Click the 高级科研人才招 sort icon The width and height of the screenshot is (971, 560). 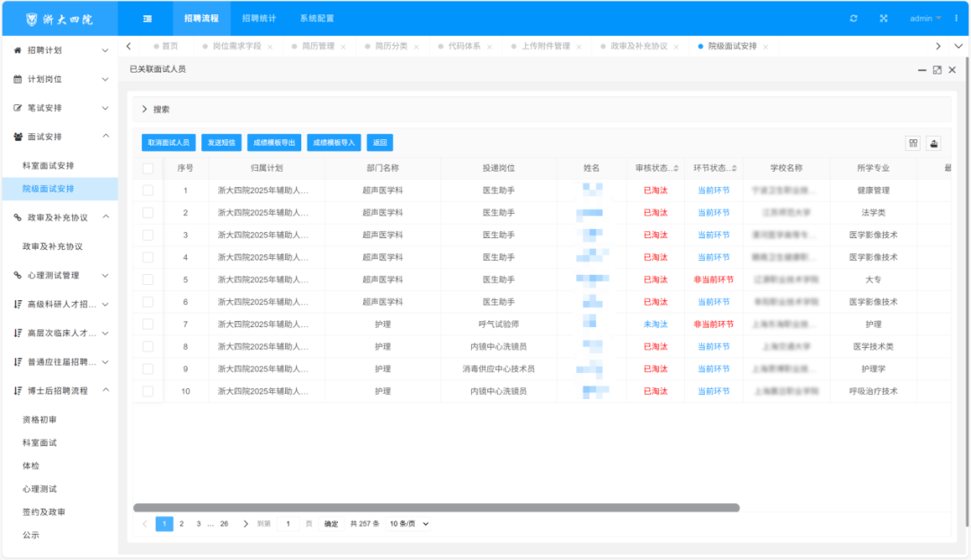point(17,304)
